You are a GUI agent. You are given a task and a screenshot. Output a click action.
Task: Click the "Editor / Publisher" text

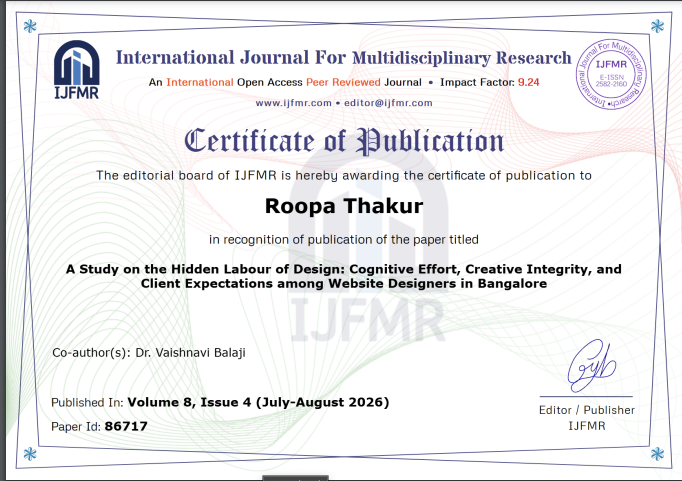coord(587,410)
